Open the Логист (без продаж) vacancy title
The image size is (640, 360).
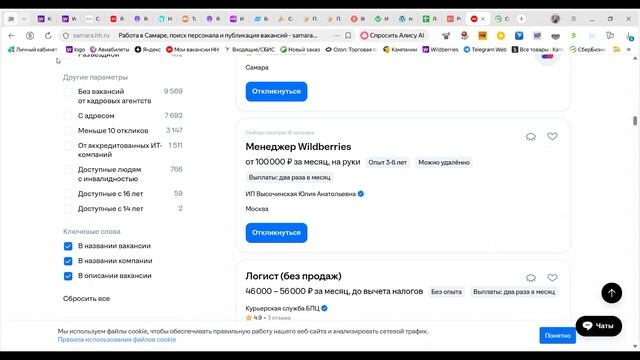pos(293,276)
